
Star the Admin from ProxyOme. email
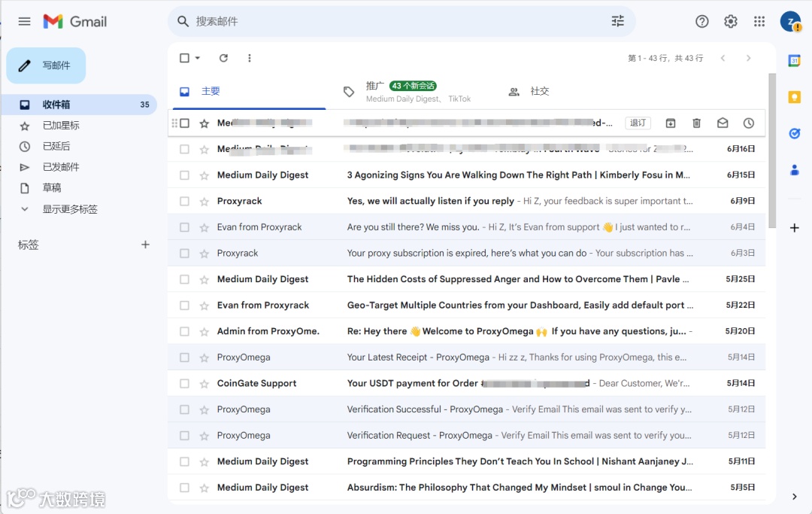coord(204,332)
